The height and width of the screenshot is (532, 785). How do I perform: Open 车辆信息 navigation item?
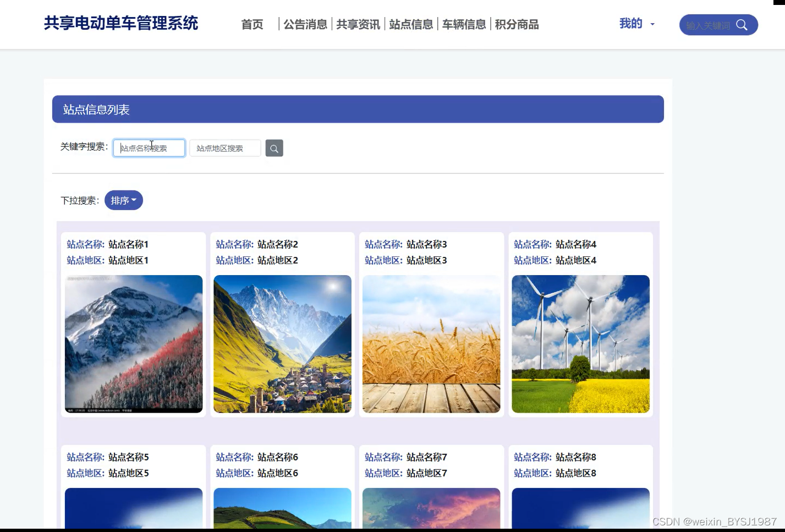click(x=464, y=24)
